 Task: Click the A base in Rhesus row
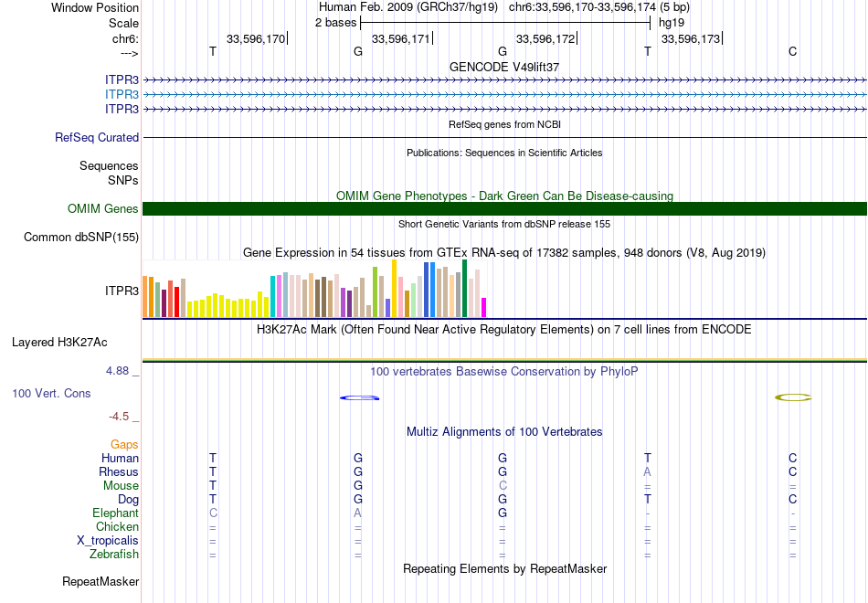[x=648, y=472]
